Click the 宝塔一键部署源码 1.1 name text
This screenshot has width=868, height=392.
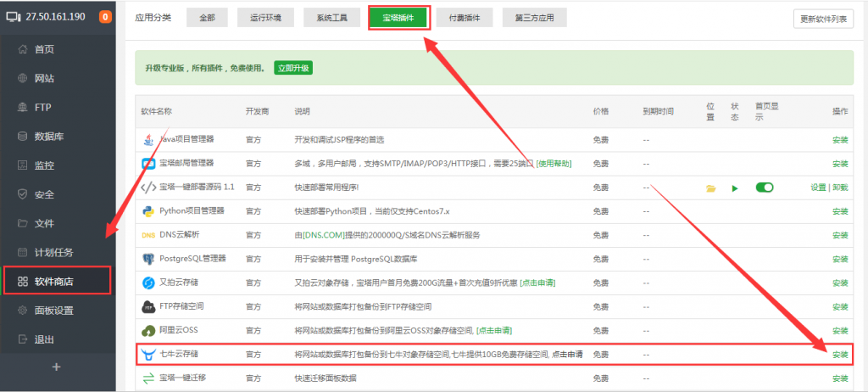(197, 187)
